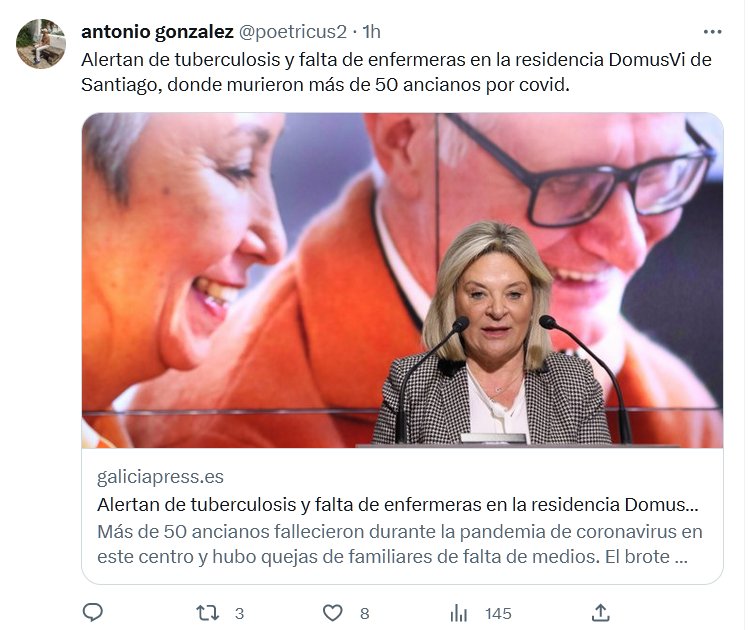The height and width of the screenshot is (630, 750).
Task: Open the article preview image
Action: 402,280
